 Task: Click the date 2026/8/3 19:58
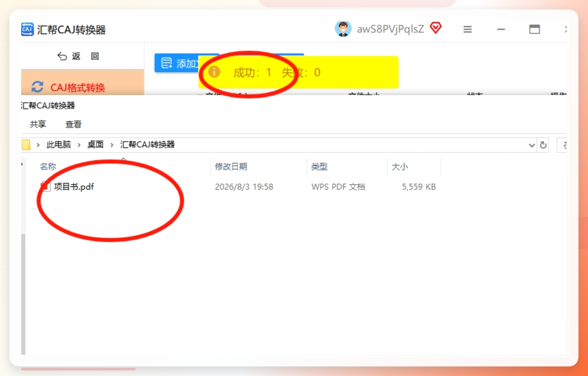[x=244, y=187]
